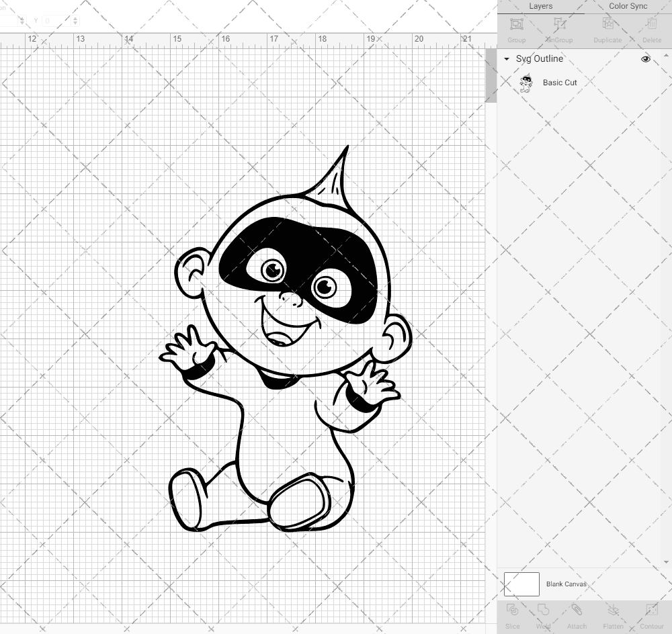Click the Attach paperclip icon
672x634 pixels.
[x=577, y=610]
